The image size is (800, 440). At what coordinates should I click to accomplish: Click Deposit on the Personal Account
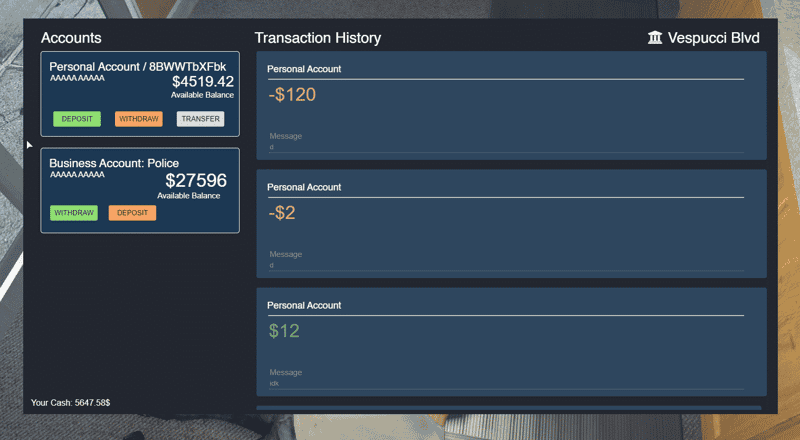click(77, 119)
